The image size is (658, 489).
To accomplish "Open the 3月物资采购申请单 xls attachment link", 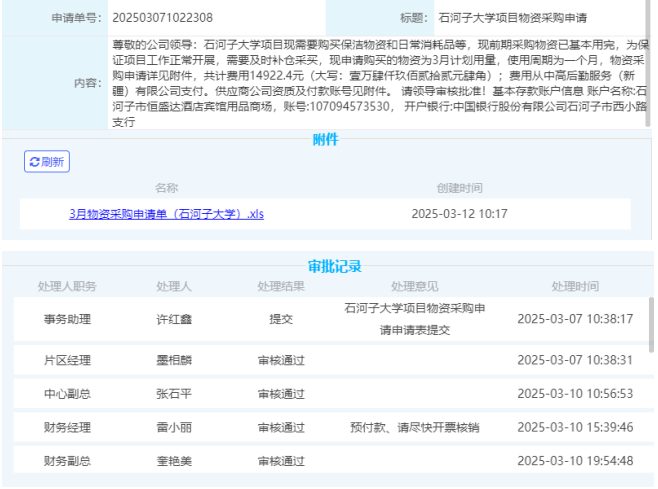I will click(166, 213).
